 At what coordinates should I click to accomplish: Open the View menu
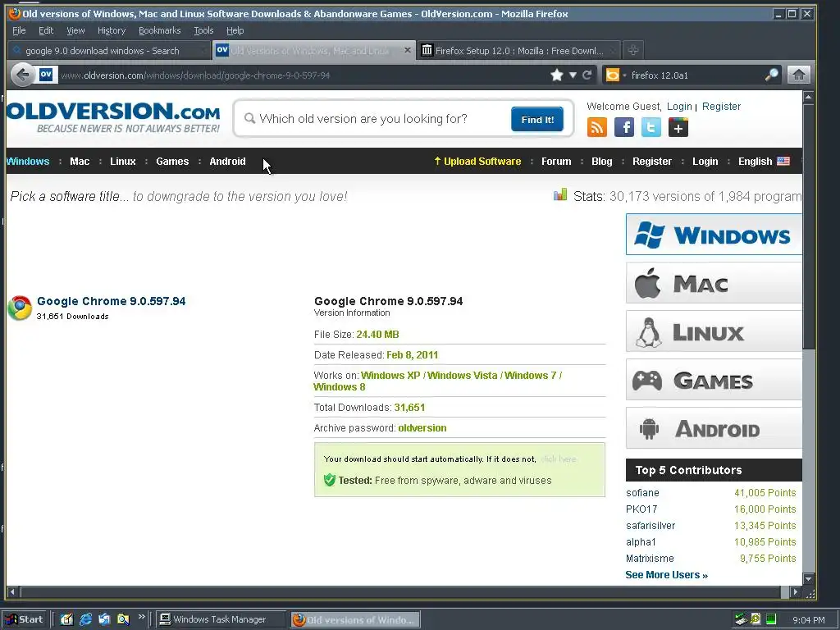pos(75,30)
